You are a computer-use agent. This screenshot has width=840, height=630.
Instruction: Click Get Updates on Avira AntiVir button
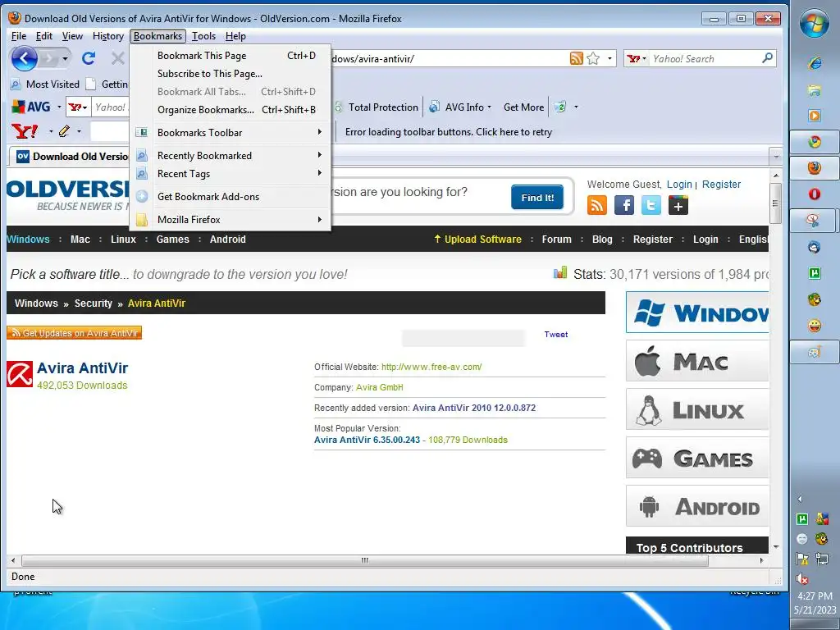pos(74,333)
